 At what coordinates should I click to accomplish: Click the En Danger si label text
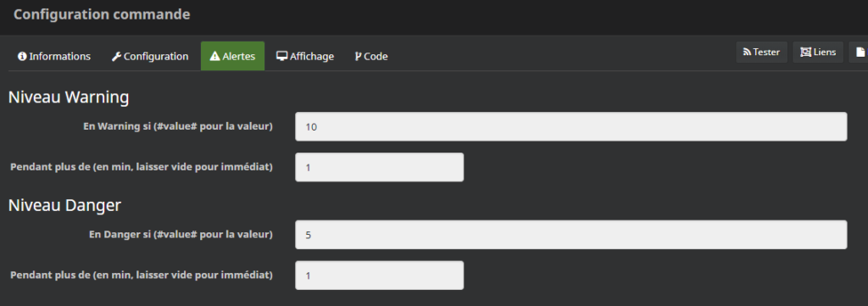click(181, 234)
